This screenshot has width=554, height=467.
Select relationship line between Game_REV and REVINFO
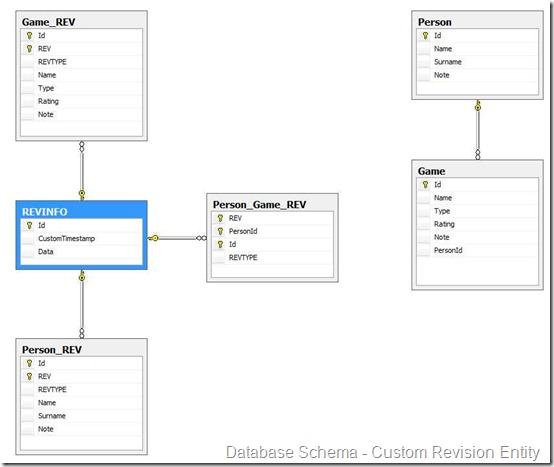click(x=82, y=171)
